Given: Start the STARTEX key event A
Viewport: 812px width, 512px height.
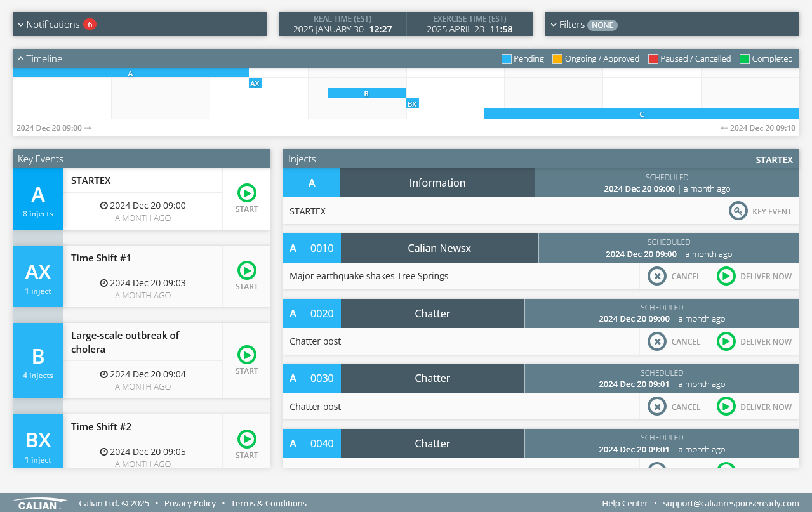Looking at the screenshot, I should [x=246, y=194].
